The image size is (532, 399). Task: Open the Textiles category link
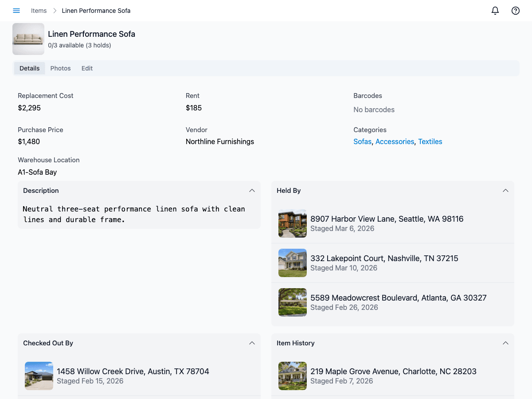pyautogui.click(x=430, y=141)
